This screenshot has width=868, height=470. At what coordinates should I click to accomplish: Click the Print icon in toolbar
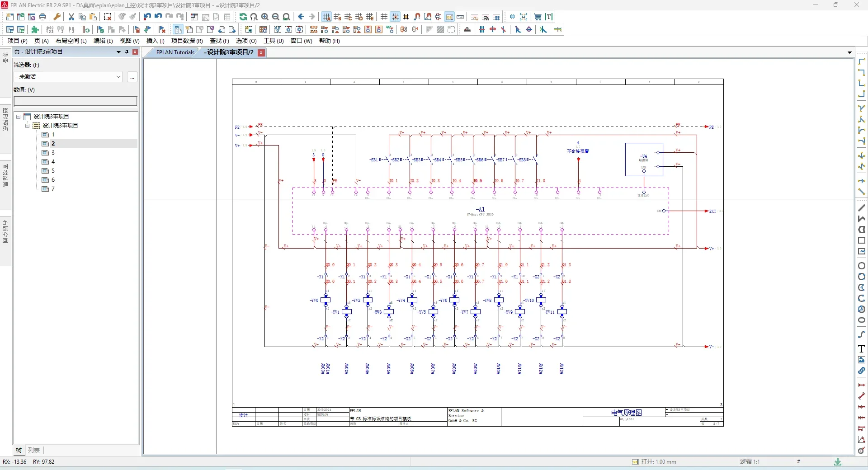(42, 17)
